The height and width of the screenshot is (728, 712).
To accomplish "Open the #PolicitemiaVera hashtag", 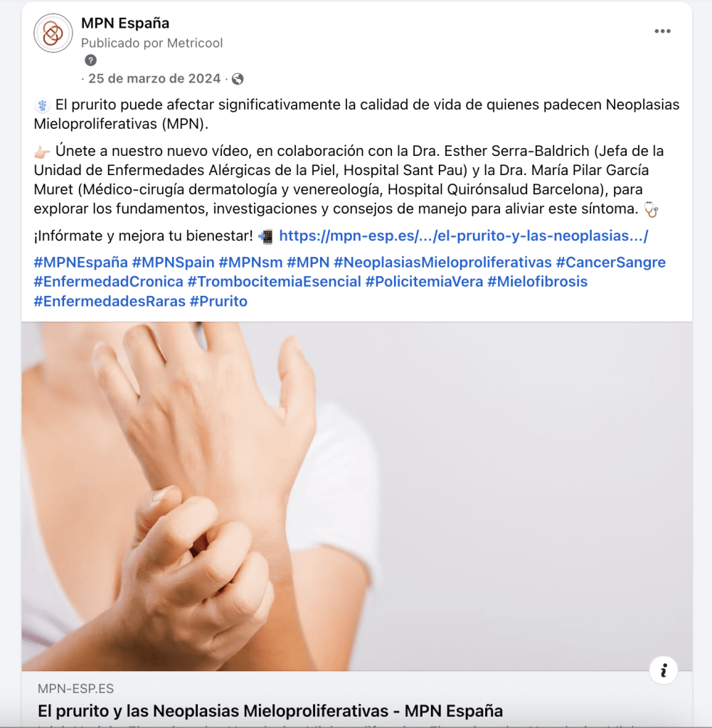I will 424,282.
